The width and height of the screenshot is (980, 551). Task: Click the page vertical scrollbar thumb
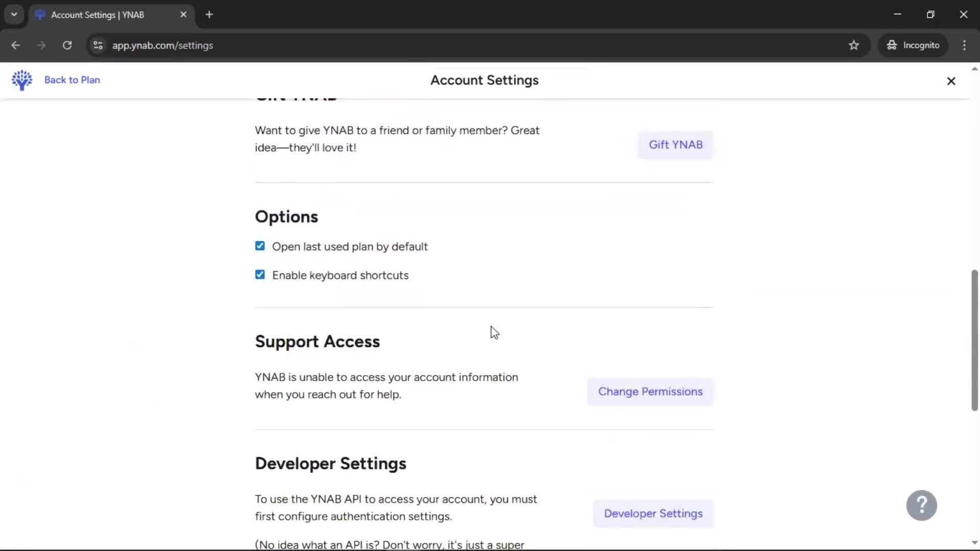point(974,340)
